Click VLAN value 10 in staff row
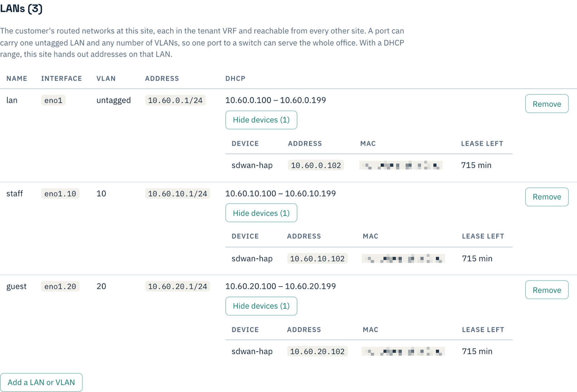This screenshot has width=577, height=392. pos(101,194)
